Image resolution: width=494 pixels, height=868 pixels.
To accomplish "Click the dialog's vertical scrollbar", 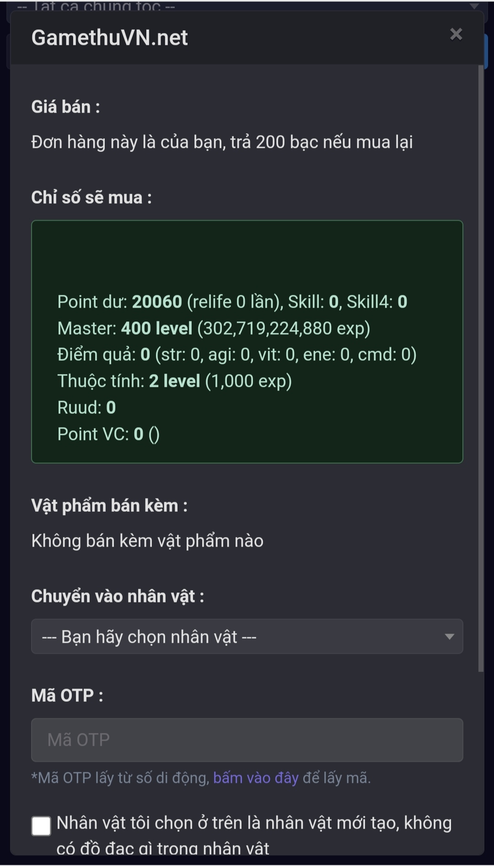I will 481,366.
